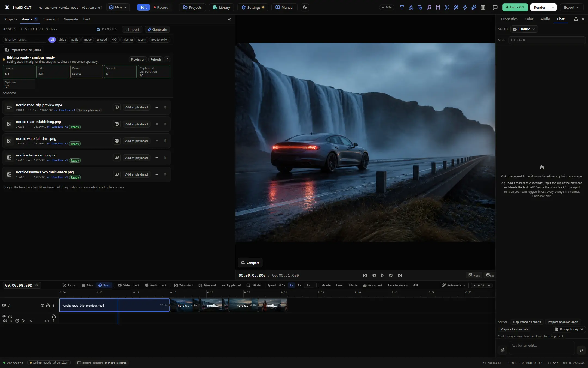Collapse the left assets panel with double chevron
The width and height of the screenshot is (588, 368).
pos(229,19)
